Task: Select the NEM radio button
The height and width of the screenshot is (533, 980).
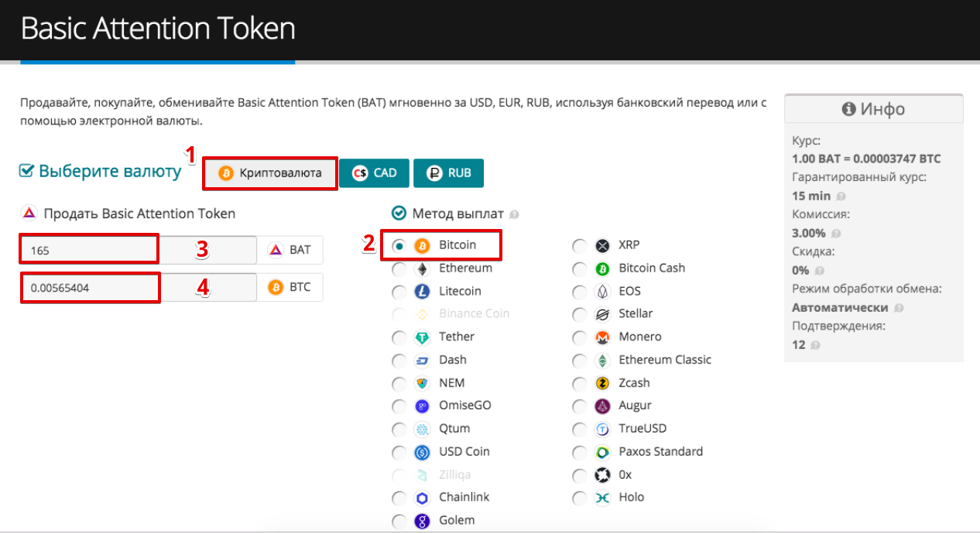Action: [399, 384]
